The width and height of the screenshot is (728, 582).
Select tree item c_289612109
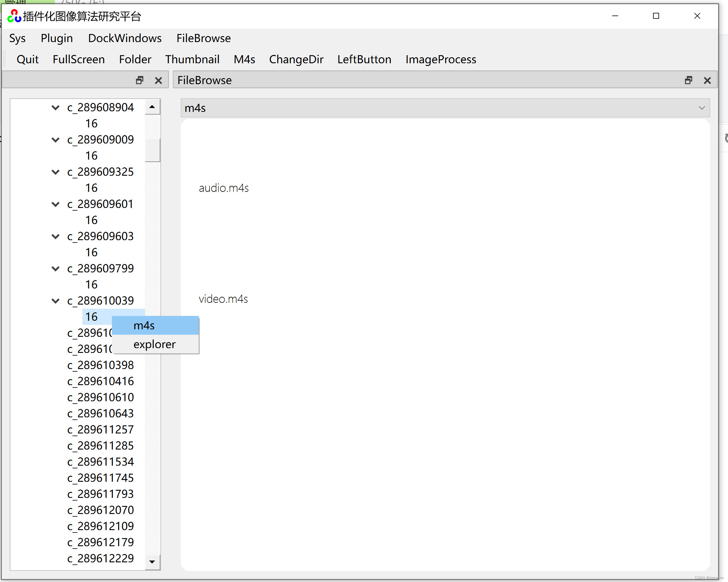(101, 526)
